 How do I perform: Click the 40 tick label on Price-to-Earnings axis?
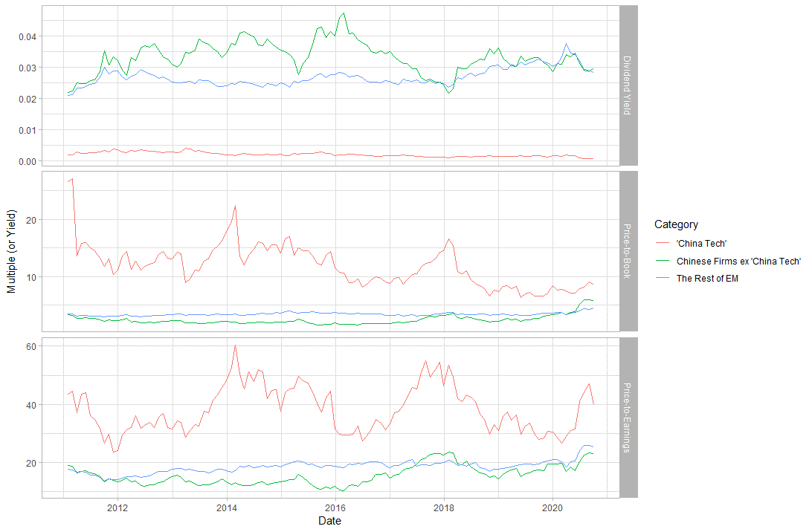pos(31,405)
